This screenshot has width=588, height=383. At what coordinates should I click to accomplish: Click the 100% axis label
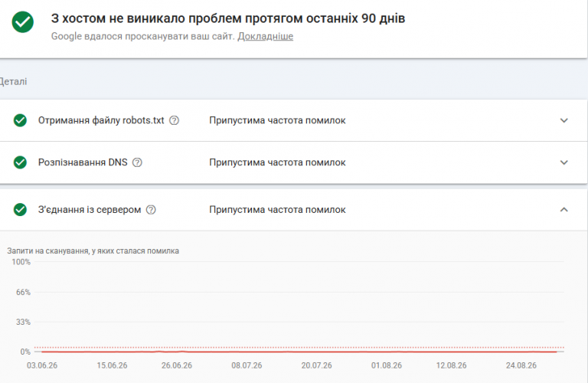coord(21,262)
